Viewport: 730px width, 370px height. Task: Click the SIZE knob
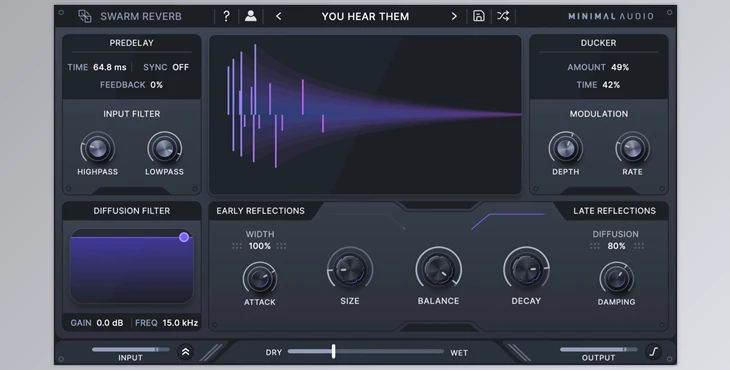tap(350, 270)
